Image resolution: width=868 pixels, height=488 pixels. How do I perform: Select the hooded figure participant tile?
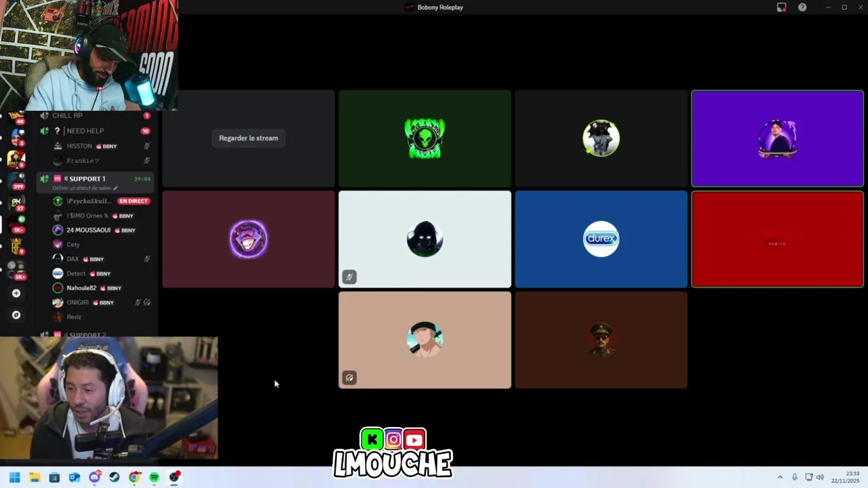tap(425, 239)
